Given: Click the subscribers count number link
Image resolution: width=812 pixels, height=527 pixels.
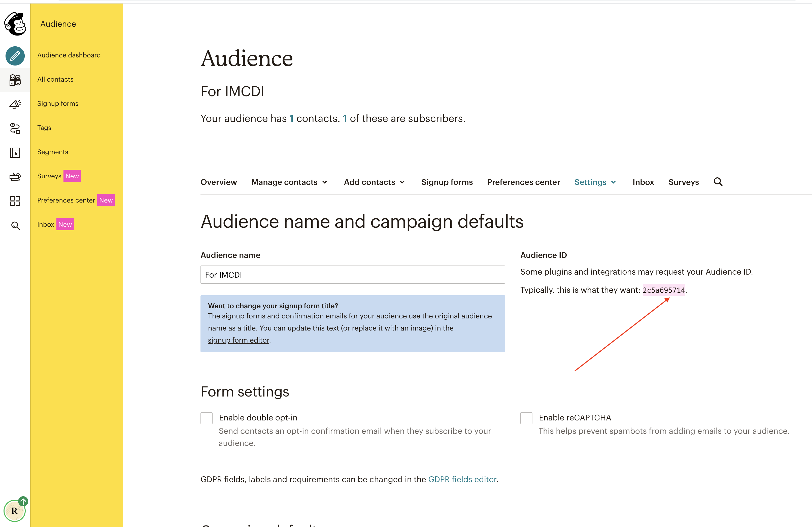Looking at the screenshot, I should (x=345, y=118).
